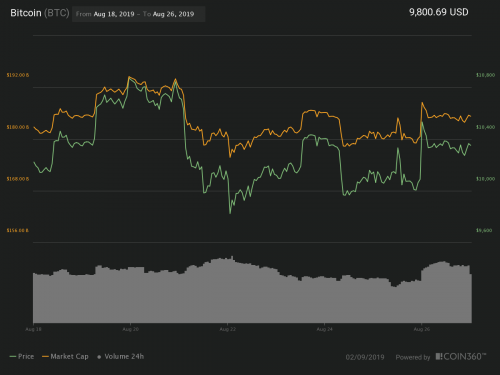Click the Bitcoin (BTC) title

pyautogui.click(x=40, y=13)
